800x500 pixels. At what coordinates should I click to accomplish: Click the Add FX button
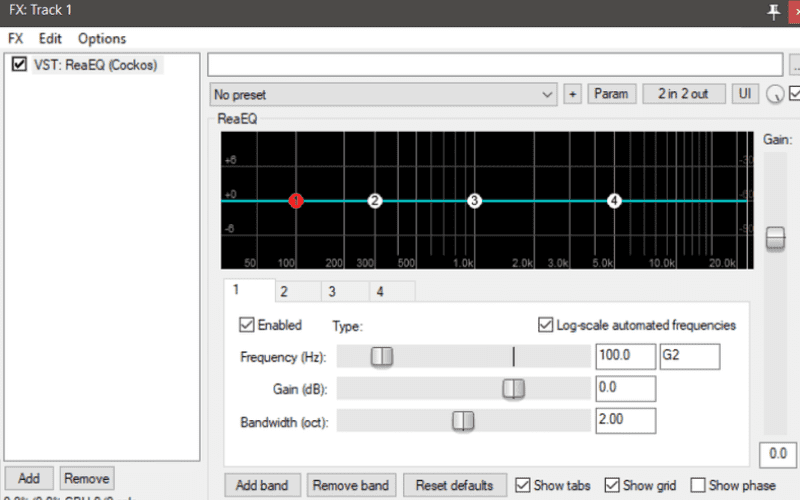[x=29, y=479]
